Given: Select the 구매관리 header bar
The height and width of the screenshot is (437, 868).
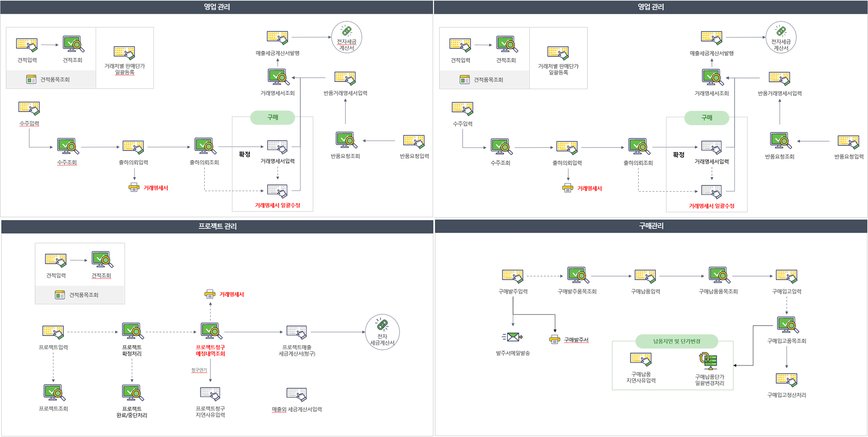Looking at the screenshot, I should coord(651,226).
